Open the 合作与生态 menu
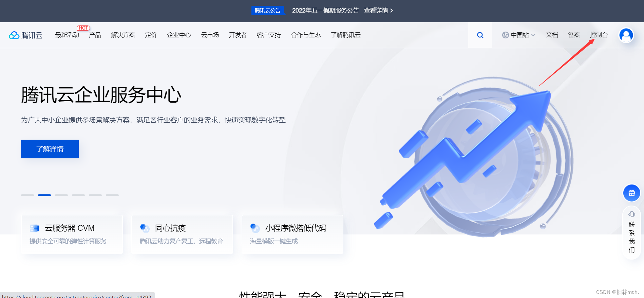The image size is (644, 298). (x=306, y=35)
